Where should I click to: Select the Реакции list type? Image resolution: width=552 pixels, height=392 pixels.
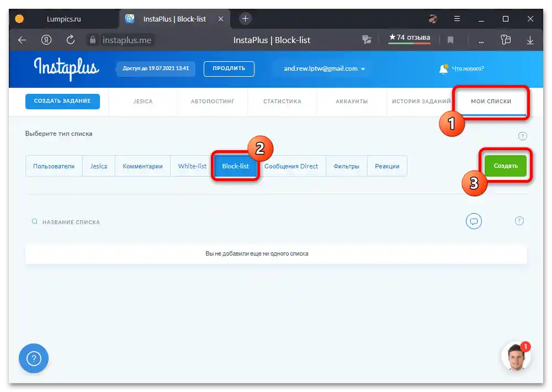(388, 166)
